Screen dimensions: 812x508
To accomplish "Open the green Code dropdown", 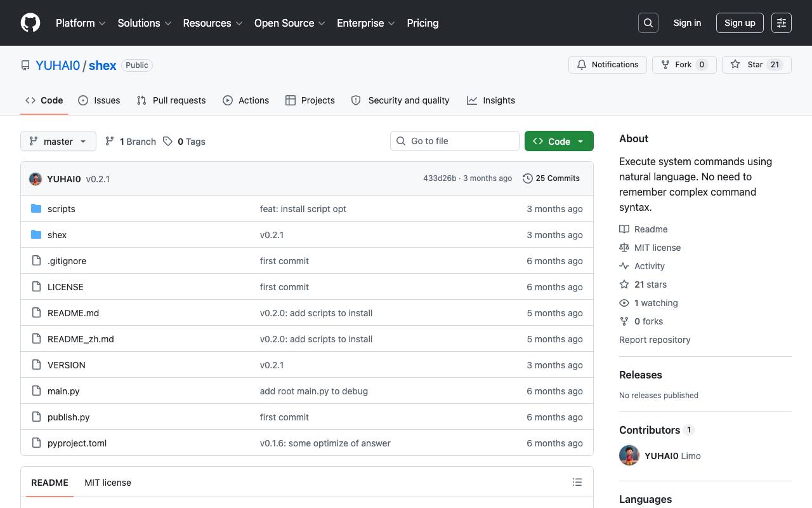I will click(x=559, y=141).
